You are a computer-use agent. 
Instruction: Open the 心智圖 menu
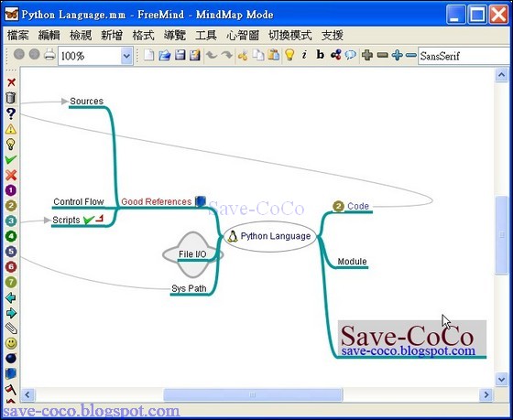(x=243, y=35)
